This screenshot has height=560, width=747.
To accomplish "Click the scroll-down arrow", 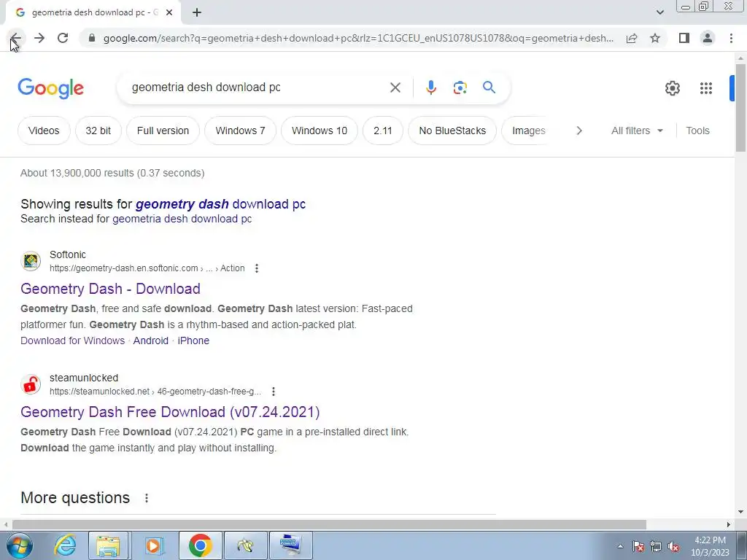I will (740, 513).
